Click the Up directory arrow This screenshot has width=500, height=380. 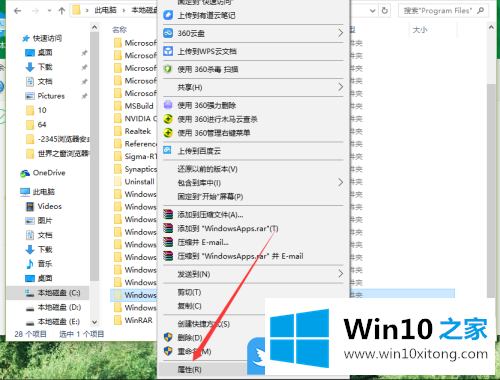(62, 11)
